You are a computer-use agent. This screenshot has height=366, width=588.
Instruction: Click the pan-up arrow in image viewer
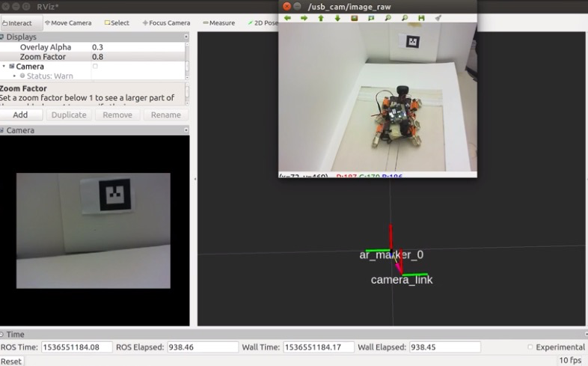(x=321, y=18)
